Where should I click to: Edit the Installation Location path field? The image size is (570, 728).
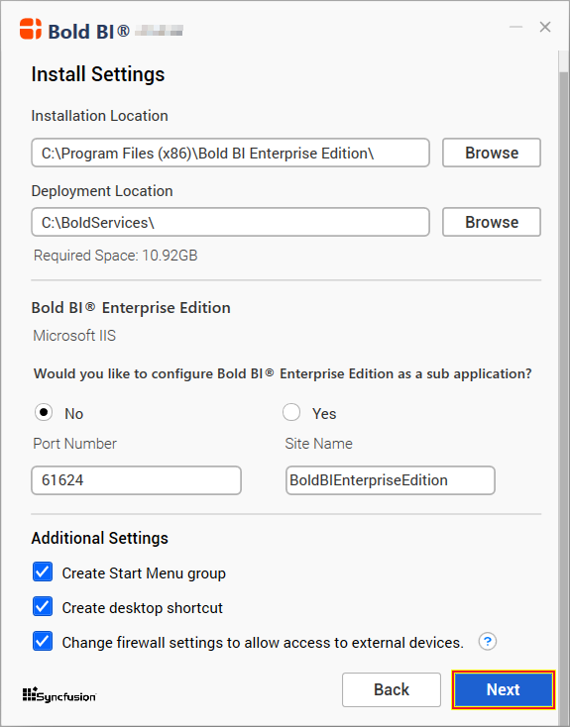(x=230, y=153)
